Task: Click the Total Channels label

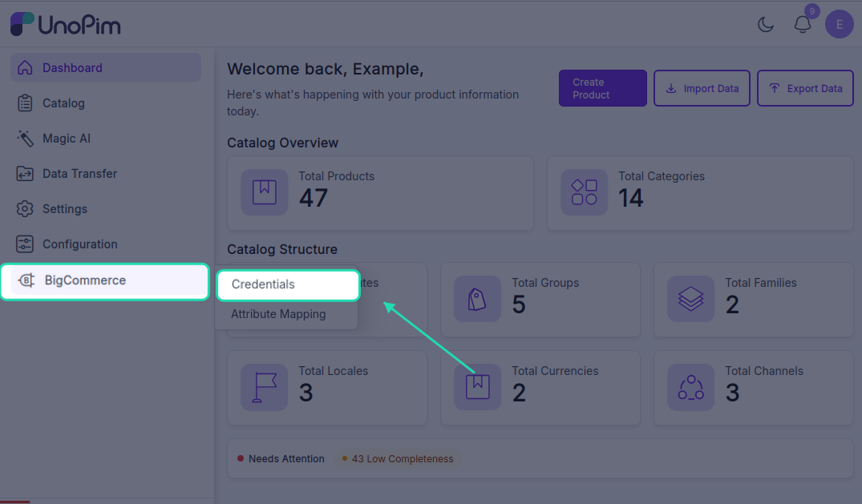Action: pos(763,371)
